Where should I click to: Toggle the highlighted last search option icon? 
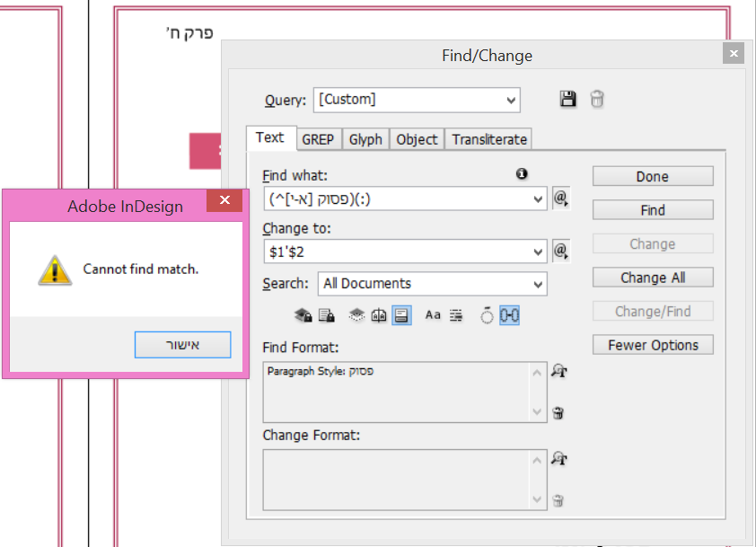pos(509,315)
